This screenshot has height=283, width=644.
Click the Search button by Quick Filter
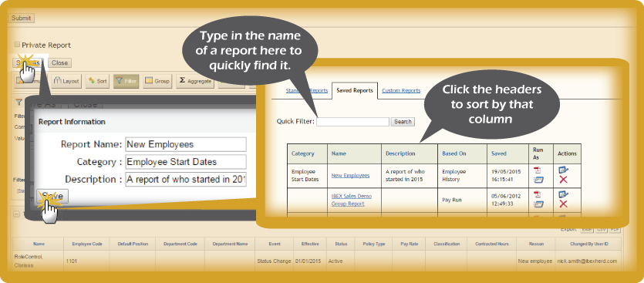tap(403, 122)
